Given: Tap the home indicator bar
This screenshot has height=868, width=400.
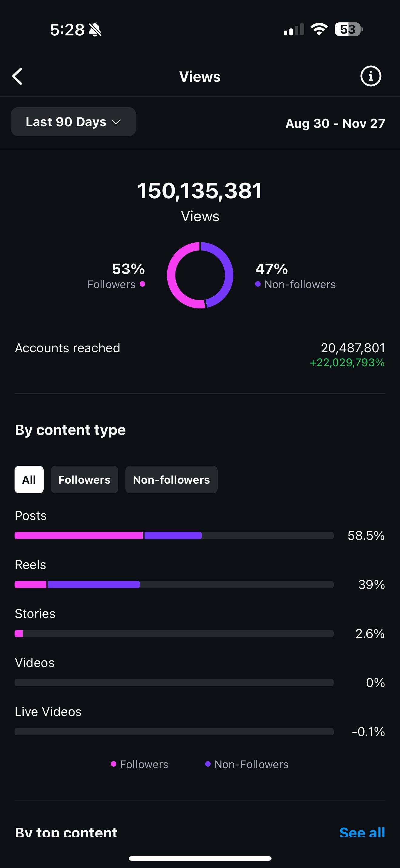Looking at the screenshot, I should pos(200,858).
